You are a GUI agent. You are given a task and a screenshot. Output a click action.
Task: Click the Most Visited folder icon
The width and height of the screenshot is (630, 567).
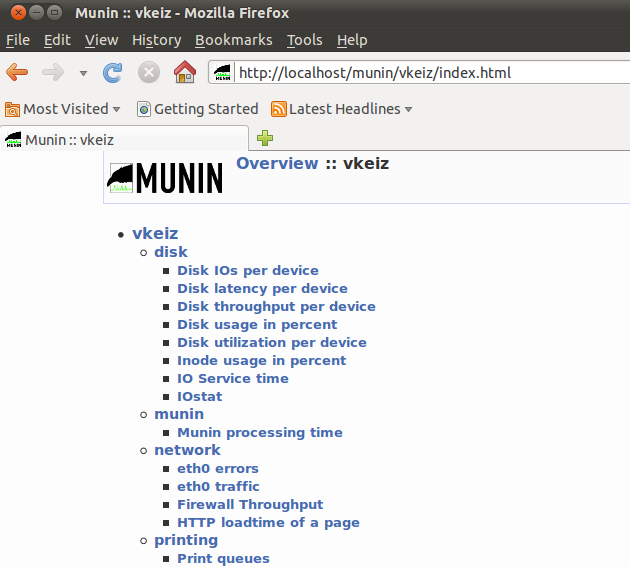pos(12,109)
